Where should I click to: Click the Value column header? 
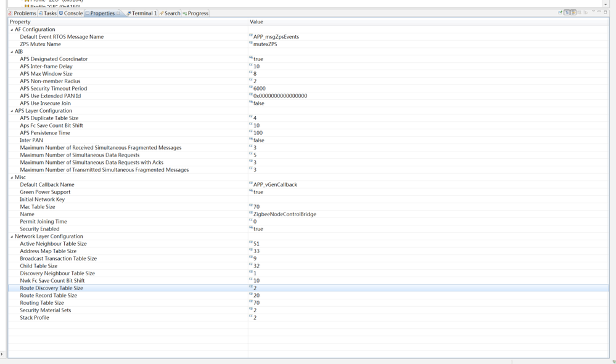429,22
